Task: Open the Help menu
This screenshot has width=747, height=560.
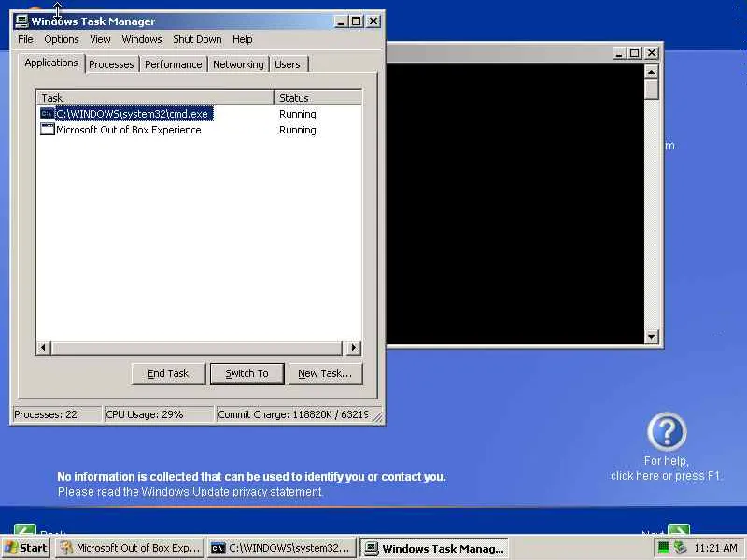Action: point(243,39)
